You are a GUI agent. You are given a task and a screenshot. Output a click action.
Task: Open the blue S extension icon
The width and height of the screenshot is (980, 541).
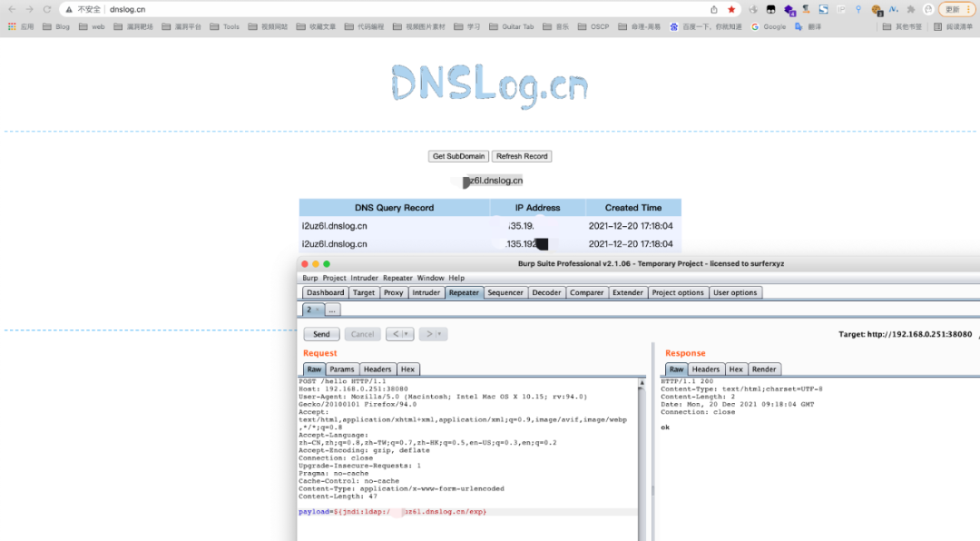824,9
